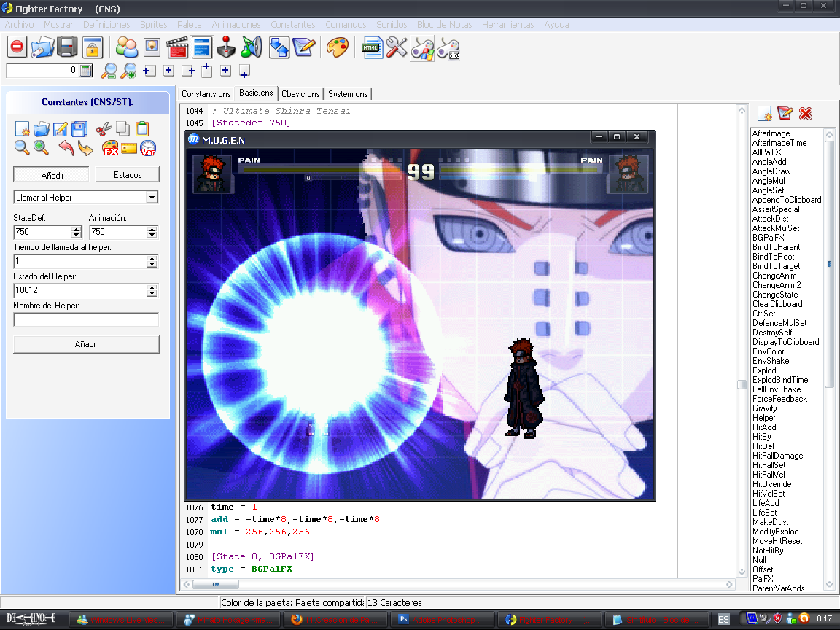Open the Firefox window from the taskbar
Screen dimensions: 840x630
pos(334,620)
